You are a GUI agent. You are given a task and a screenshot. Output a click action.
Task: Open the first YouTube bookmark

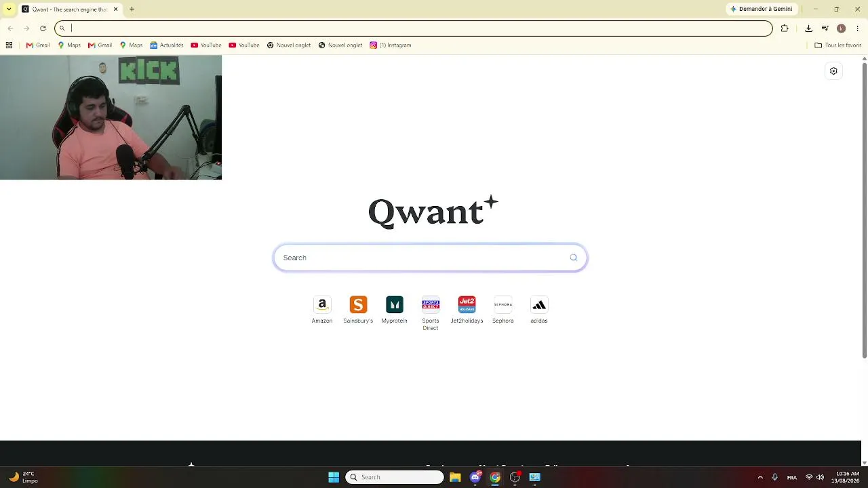206,45
